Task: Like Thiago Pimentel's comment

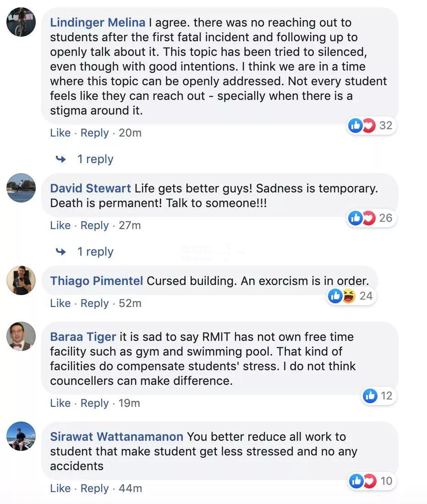Action: tap(60, 303)
